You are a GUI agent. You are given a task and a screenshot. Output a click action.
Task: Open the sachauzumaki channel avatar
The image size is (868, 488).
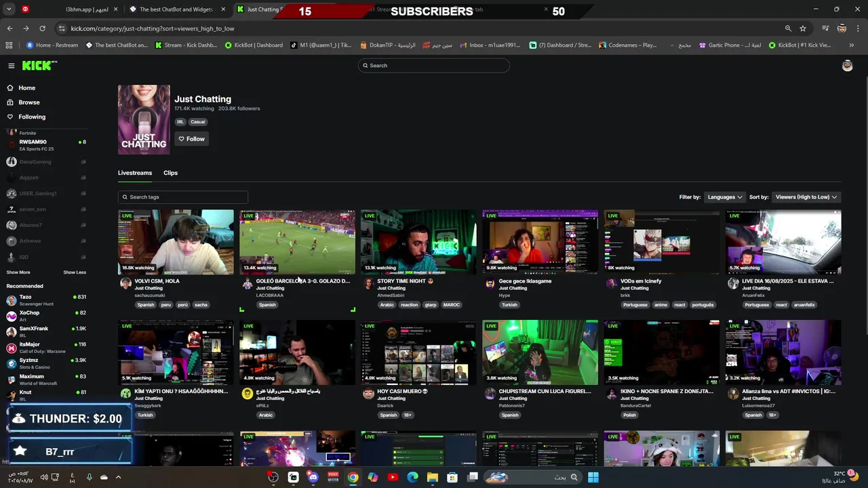125,284
